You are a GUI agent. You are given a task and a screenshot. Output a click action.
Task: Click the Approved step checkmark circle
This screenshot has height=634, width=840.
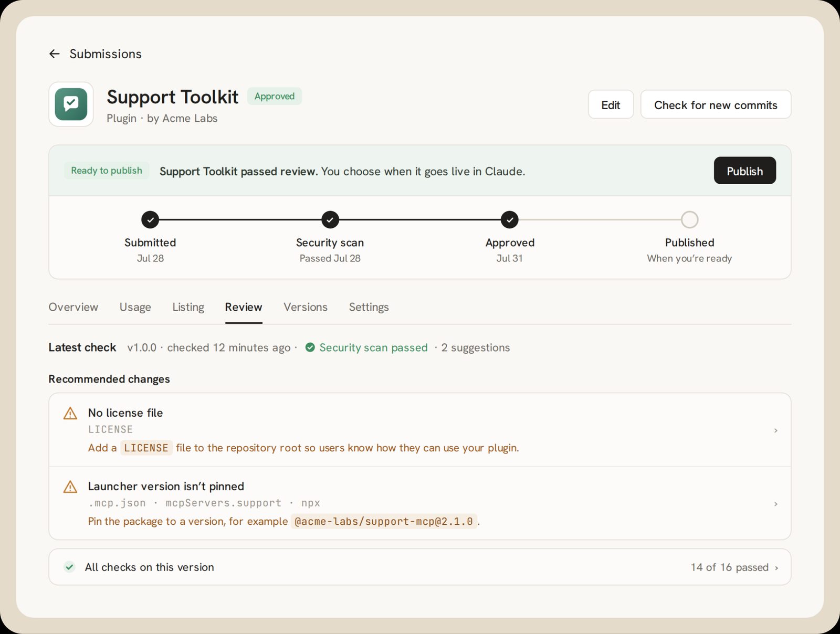pos(509,219)
